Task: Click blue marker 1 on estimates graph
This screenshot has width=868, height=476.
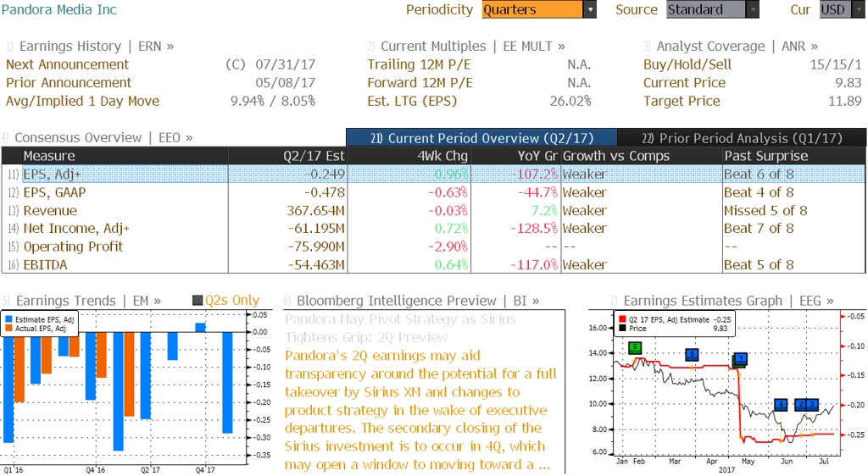Action: (741, 359)
